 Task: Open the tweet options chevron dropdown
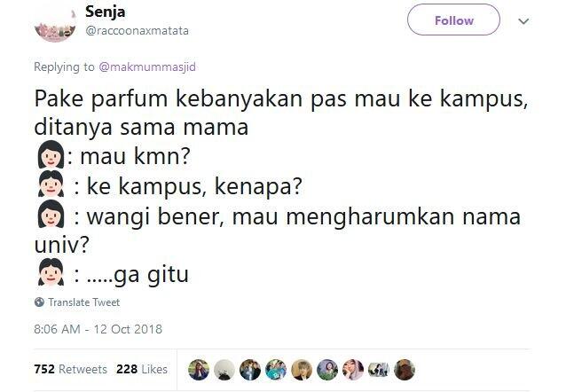tap(523, 21)
